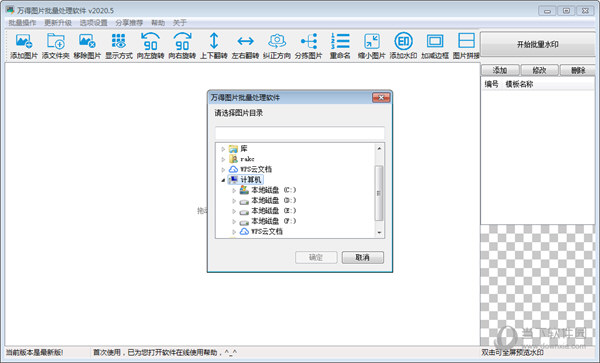Image resolution: width=600 pixels, height=363 pixels.
Task: Collapse the 计算机 tree node
Action: pos(223,180)
